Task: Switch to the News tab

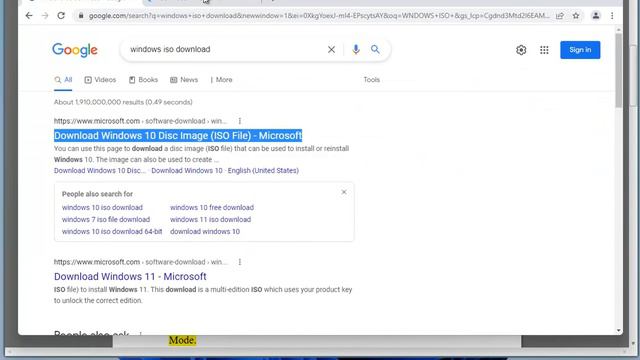Action: point(184,80)
